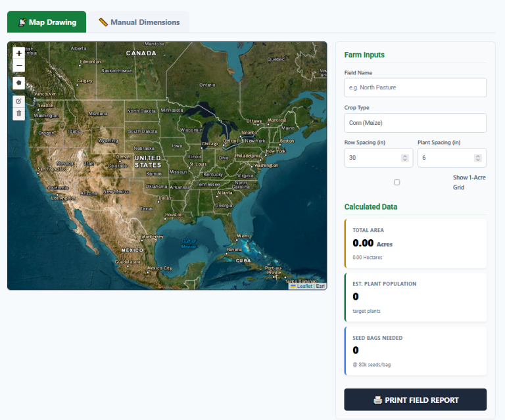Zoom out on the map

pyautogui.click(x=18, y=66)
